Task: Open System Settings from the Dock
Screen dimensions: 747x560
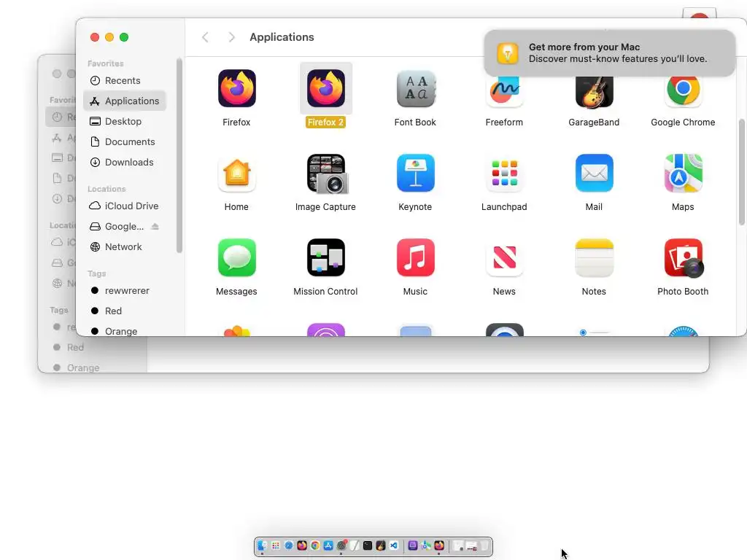Action: [x=341, y=545]
